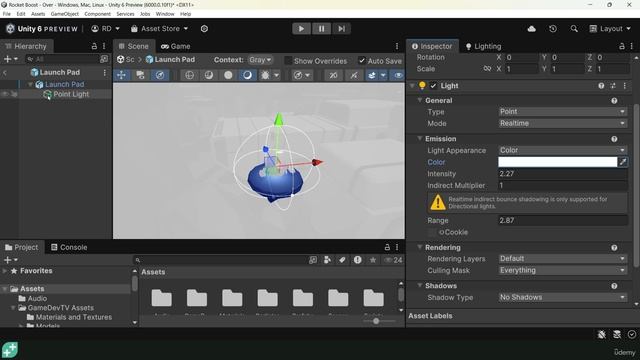This screenshot has height=360, width=640.
Task: Open the Edit menu
Action: click(x=21, y=14)
